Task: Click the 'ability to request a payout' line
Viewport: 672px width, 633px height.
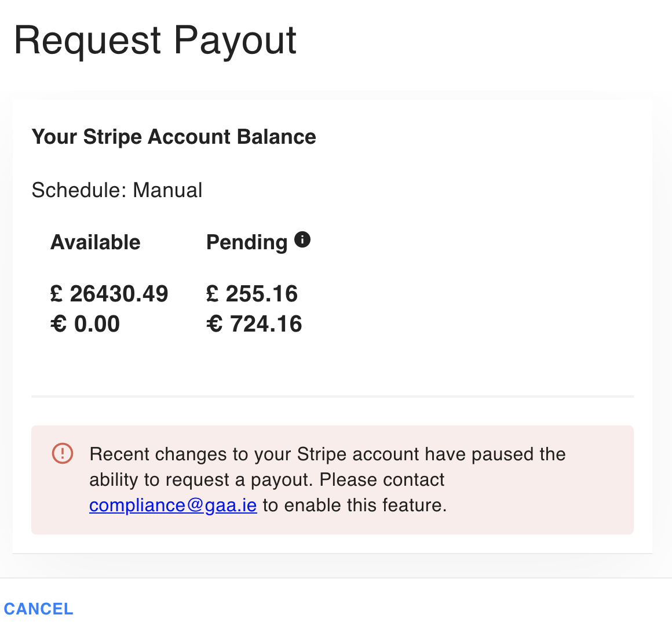Action: pos(266,480)
